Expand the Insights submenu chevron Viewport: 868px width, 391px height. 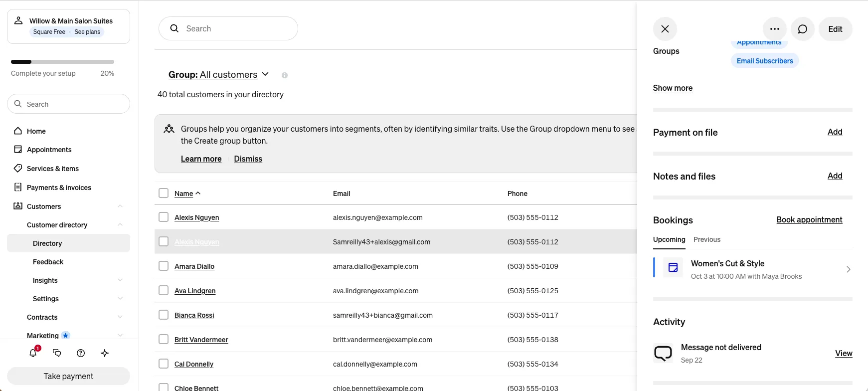120,280
